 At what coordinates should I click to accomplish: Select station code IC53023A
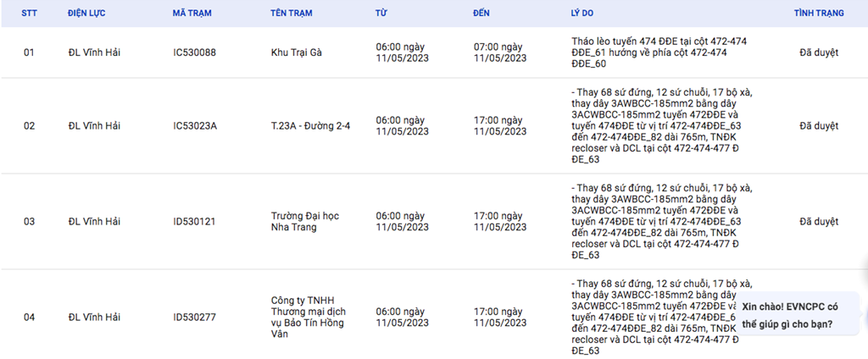195,126
